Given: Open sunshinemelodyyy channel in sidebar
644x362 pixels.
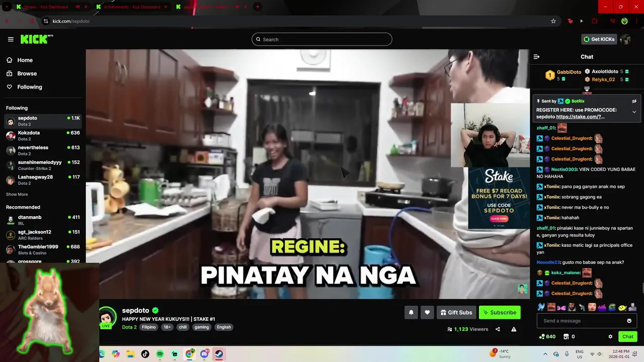Looking at the screenshot, I should coord(43,165).
